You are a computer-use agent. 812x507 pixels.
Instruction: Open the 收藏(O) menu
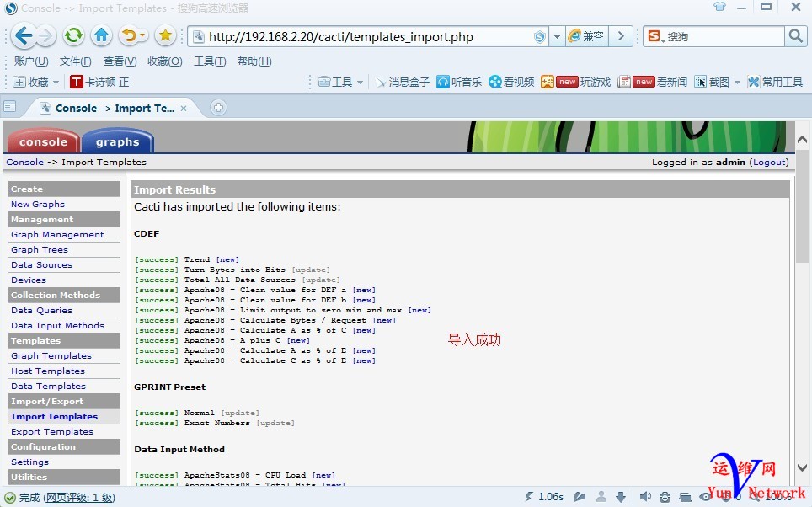tap(165, 61)
